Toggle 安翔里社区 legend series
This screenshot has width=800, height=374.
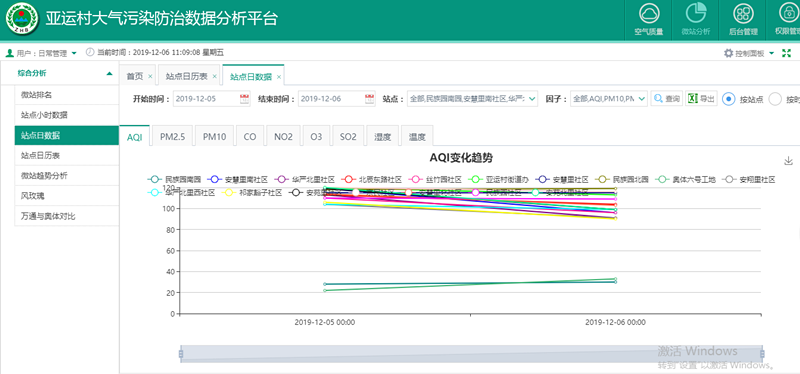point(749,180)
